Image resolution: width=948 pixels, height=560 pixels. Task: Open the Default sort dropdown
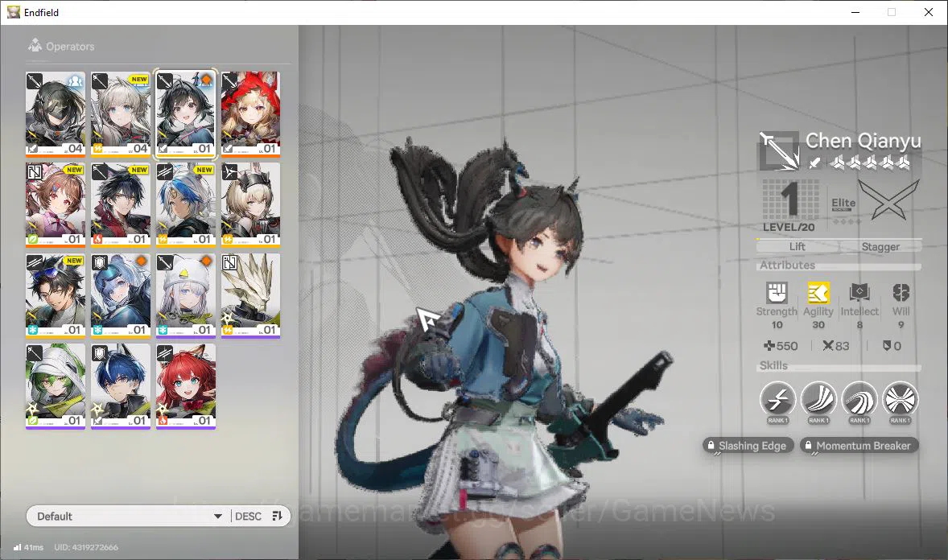pos(128,516)
